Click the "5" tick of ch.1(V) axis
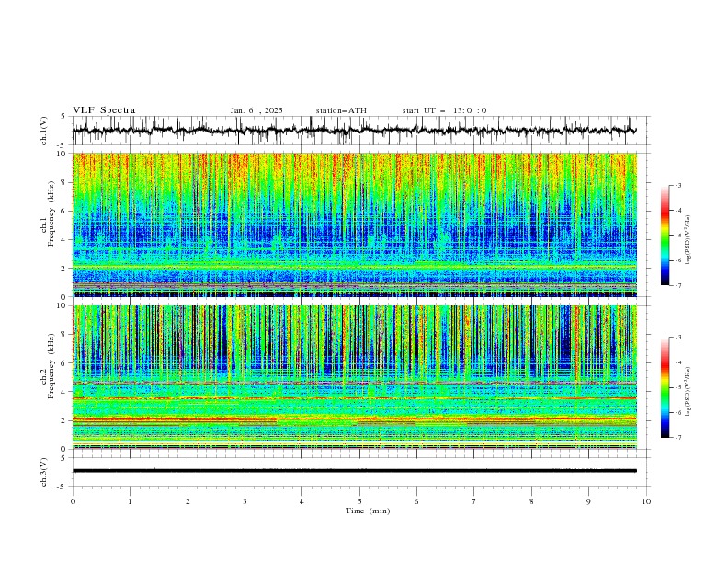 63,116
